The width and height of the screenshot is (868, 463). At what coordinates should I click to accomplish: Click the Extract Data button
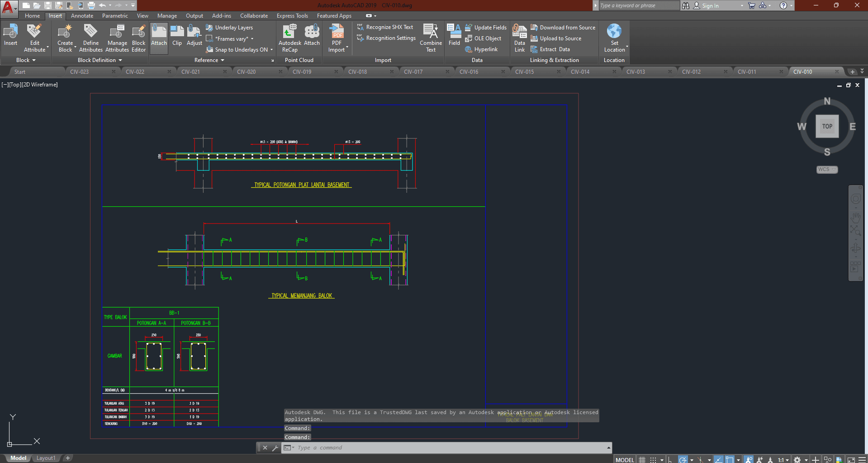554,49
